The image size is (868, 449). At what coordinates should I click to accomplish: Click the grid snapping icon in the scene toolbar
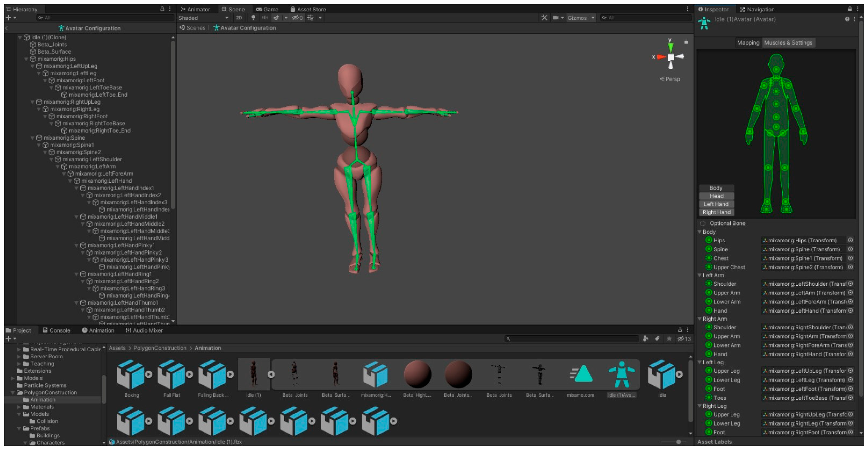tap(310, 18)
